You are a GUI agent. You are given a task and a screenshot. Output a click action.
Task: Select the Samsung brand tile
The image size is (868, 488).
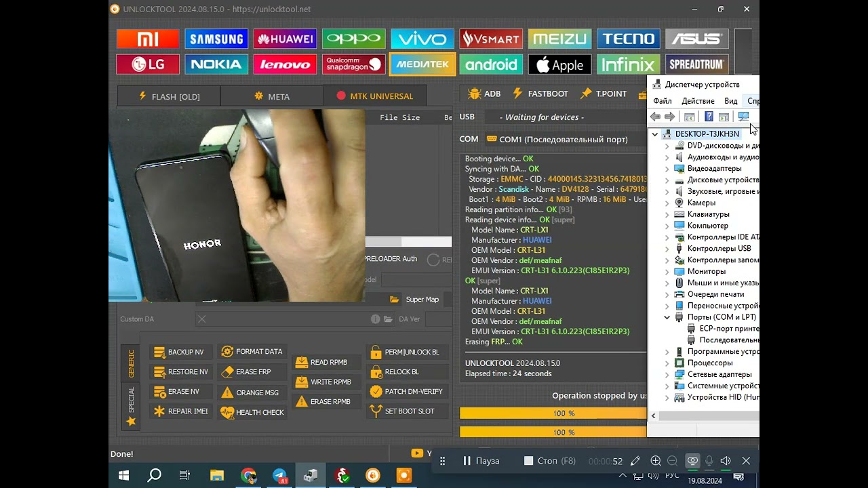(216, 39)
